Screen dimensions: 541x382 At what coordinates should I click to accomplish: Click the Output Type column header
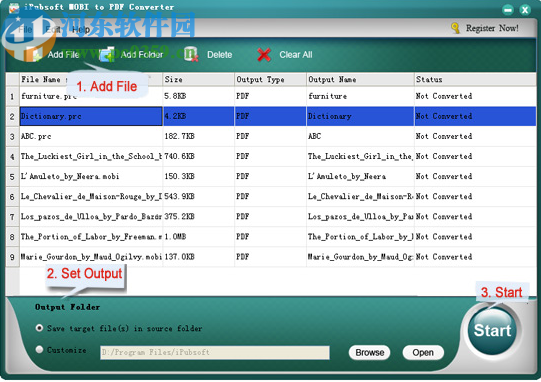(x=270, y=79)
